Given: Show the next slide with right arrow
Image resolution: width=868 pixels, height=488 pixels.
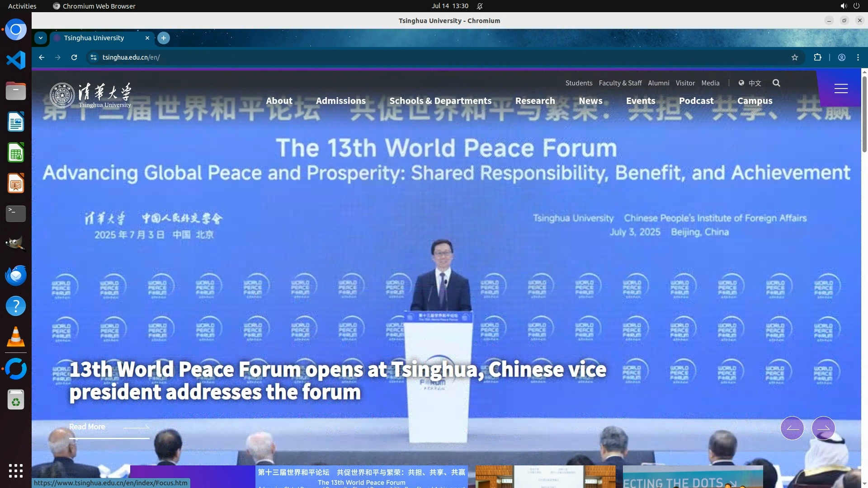Looking at the screenshot, I should 823,428.
